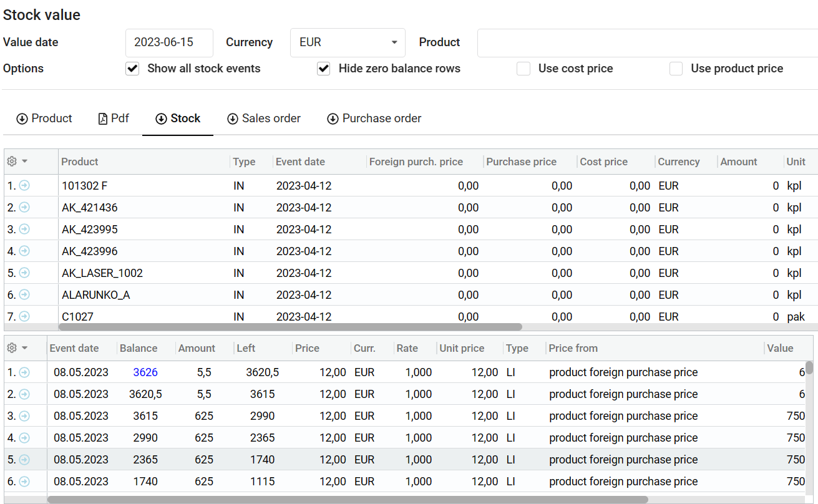Open the upper table settings gear
The height and width of the screenshot is (504, 818).
tap(12, 162)
